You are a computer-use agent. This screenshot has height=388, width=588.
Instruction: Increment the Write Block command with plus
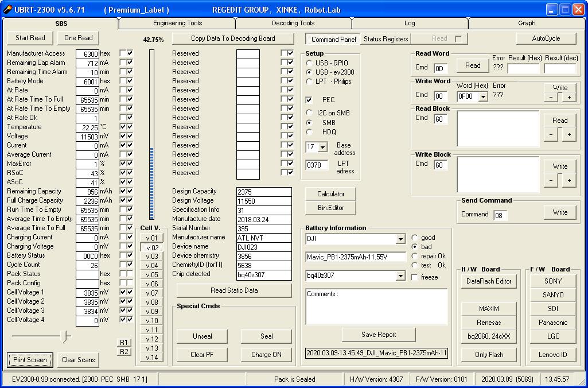[x=569, y=180]
